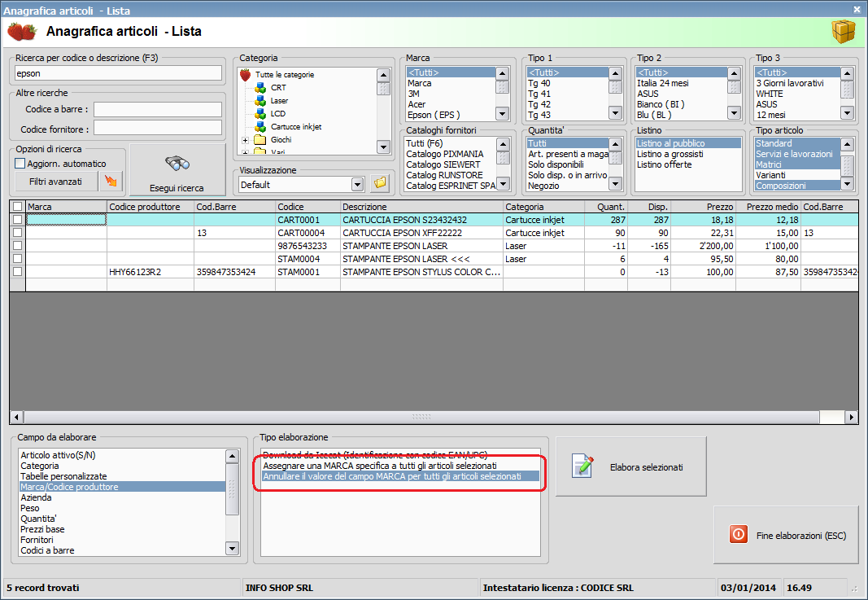Choose Listino a grossisti
The height and width of the screenshot is (600, 868).
click(x=688, y=154)
